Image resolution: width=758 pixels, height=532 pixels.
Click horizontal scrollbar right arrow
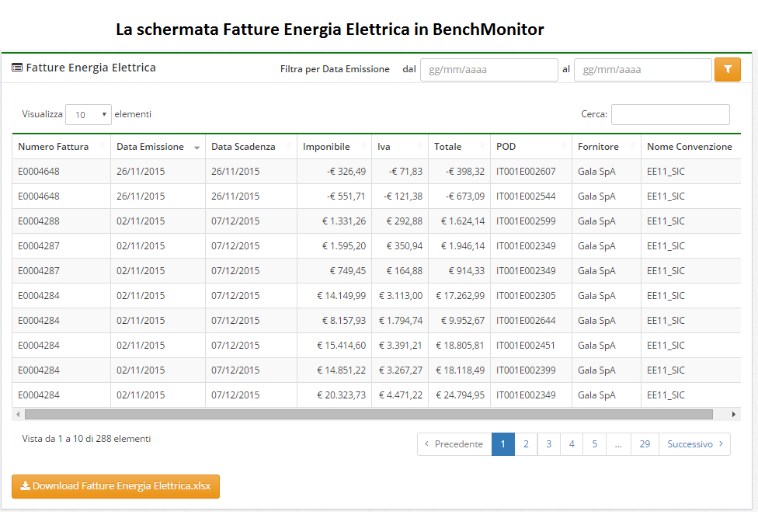735,414
